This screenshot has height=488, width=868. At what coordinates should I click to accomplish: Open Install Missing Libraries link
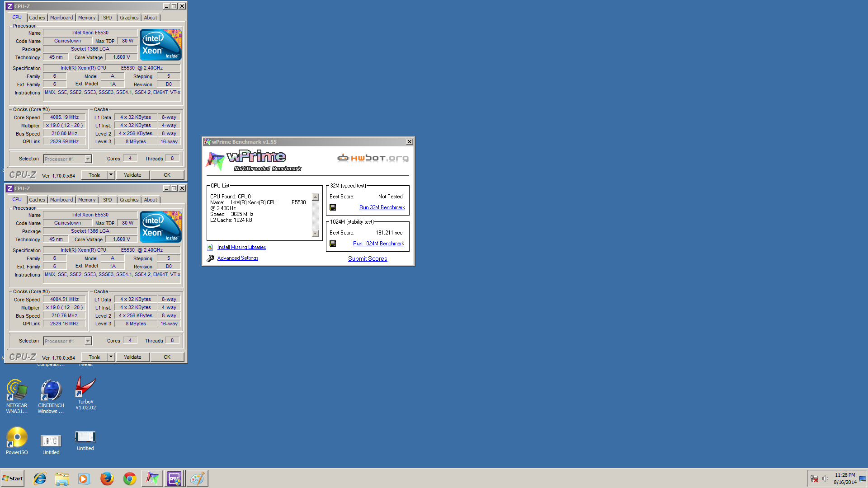241,247
